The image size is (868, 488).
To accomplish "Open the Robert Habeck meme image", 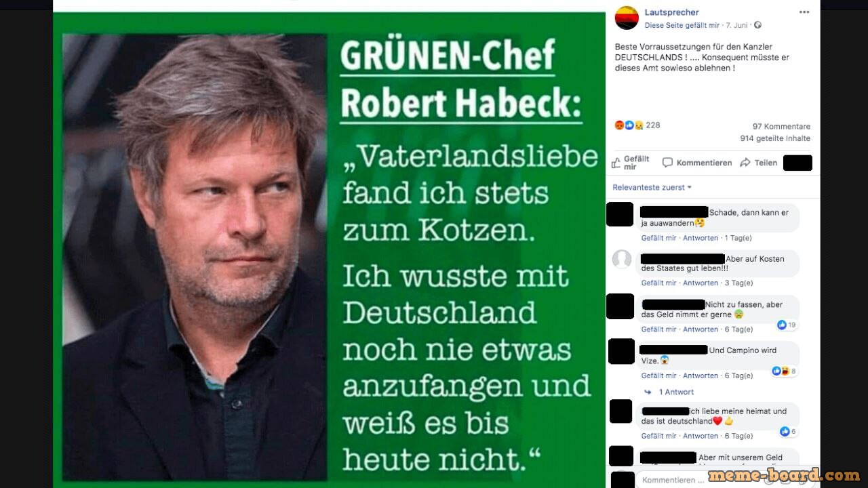I will [x=329, y=249].
